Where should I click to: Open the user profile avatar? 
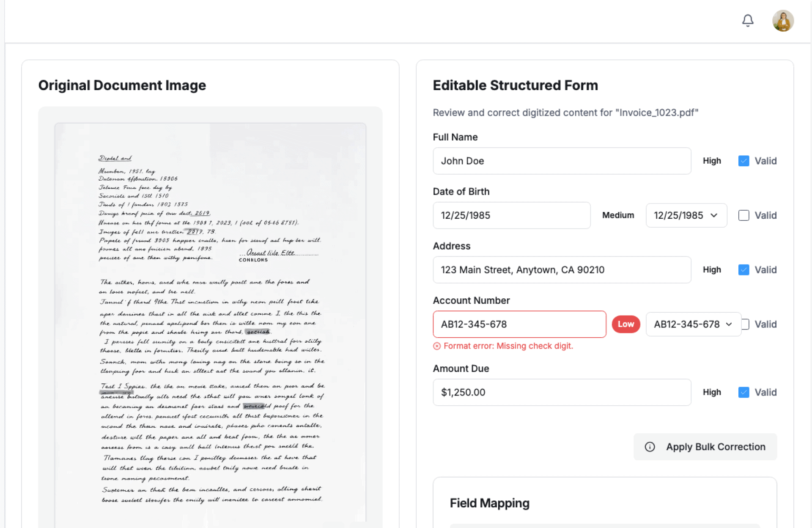pos(783,21)
